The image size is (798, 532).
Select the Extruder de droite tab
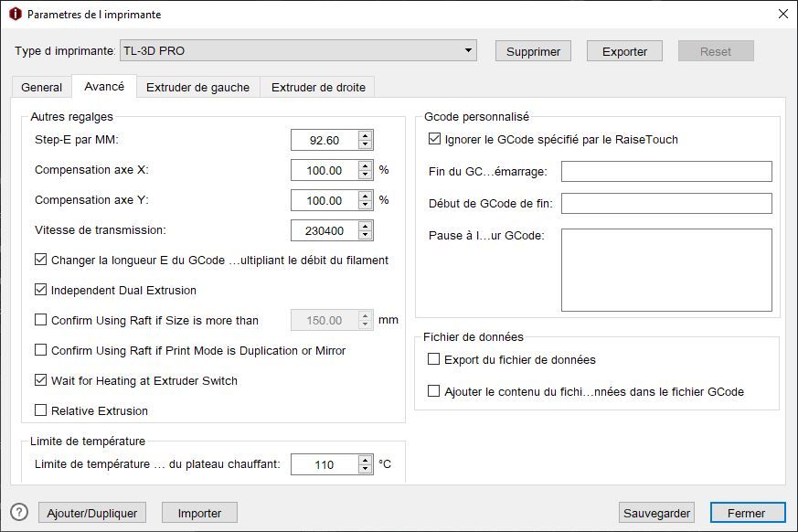pos(319,88)
